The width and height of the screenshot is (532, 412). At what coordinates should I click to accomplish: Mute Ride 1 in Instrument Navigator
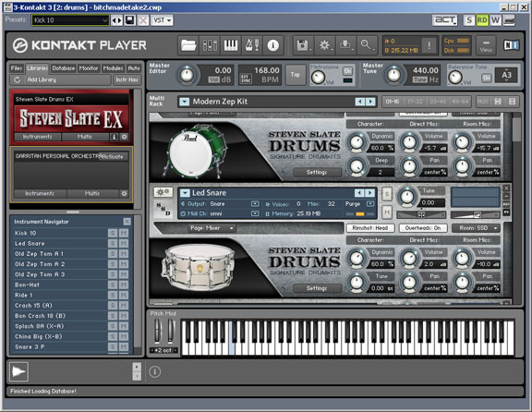[124, 296]
